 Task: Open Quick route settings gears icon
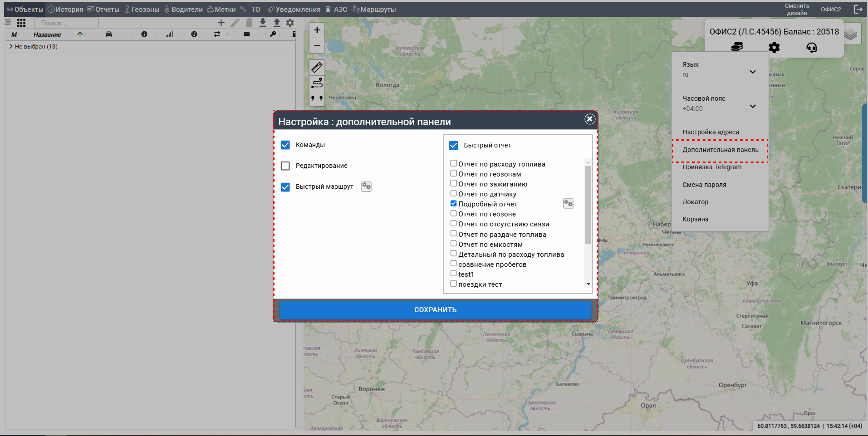point(366,186)
